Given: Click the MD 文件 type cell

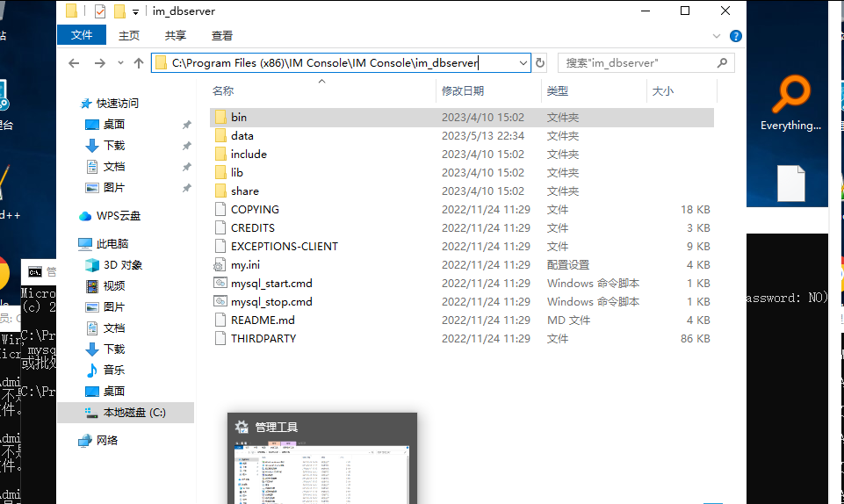Looking at the screenshot, I should click(x=568, y=320).
